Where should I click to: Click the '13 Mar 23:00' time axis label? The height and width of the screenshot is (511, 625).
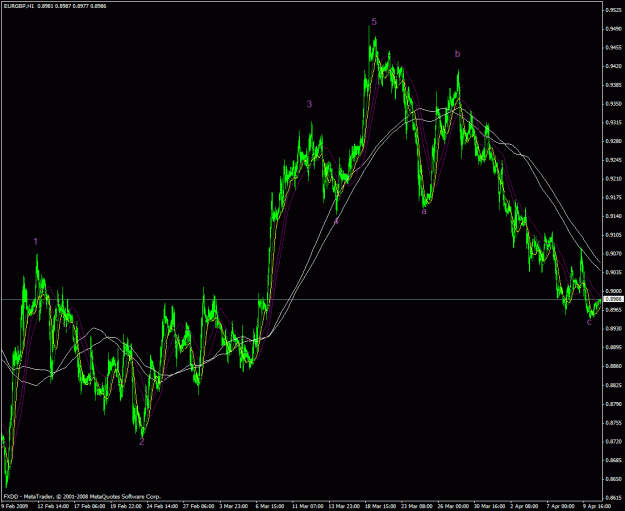pos(344,506)
